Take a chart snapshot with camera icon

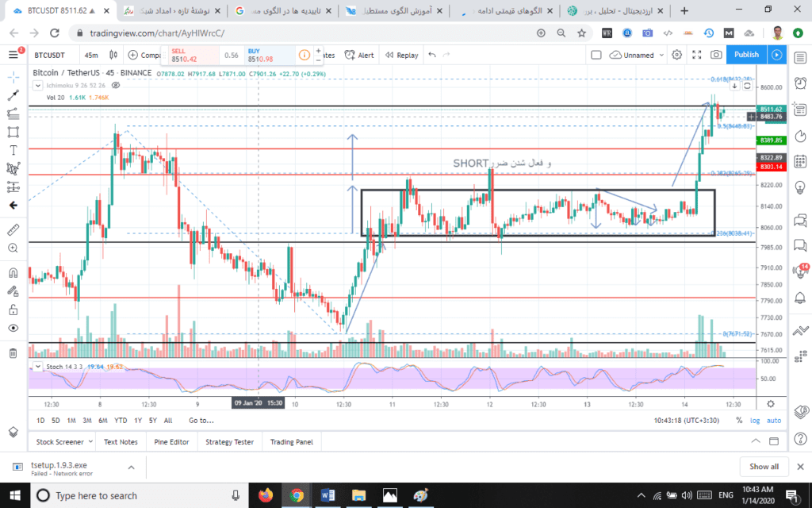coord(716,55)
